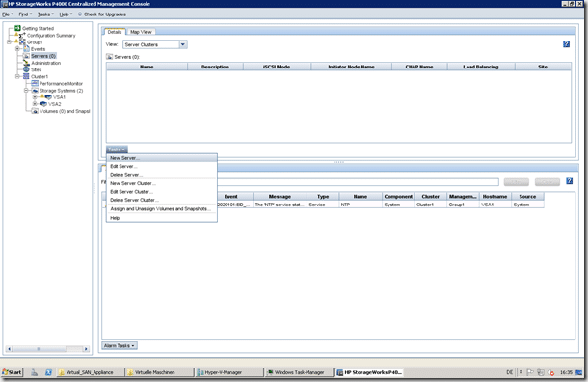
Task: Click the alarms filter input field
Action: pos(359,182)
